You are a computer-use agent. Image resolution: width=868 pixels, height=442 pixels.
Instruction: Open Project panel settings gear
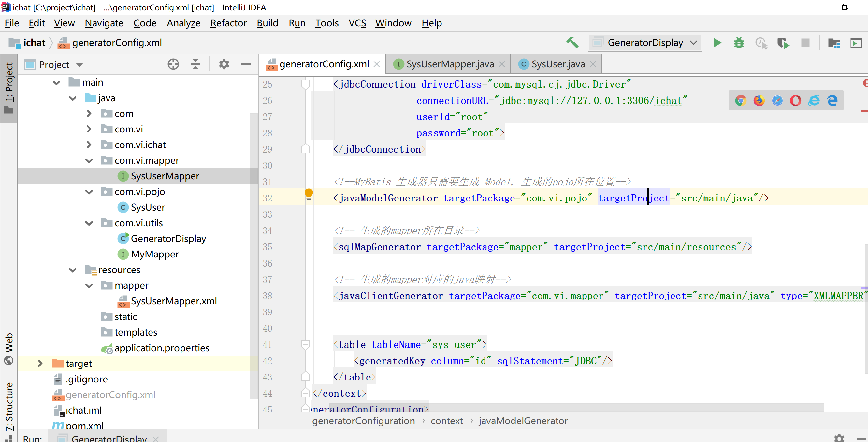[x=224, y=64]
